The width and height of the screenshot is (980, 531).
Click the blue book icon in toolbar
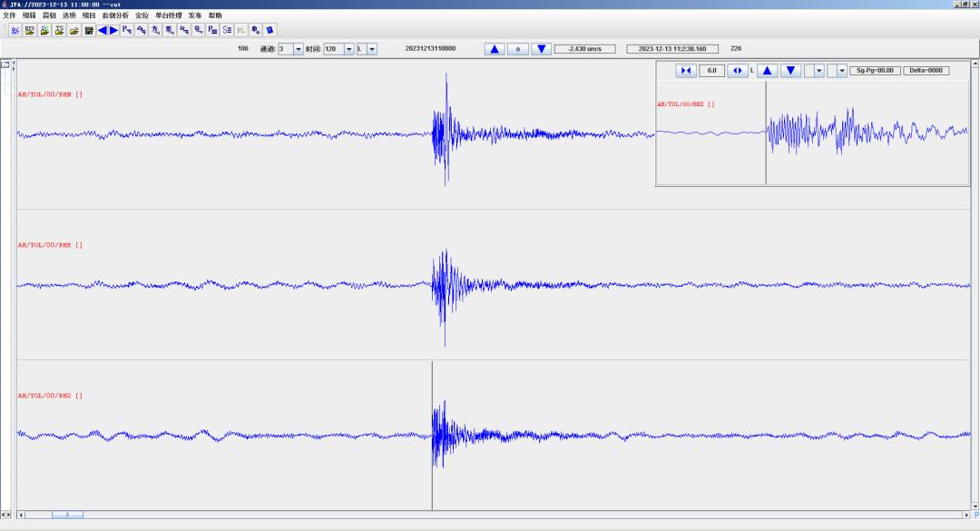click(x=269, y=30)
